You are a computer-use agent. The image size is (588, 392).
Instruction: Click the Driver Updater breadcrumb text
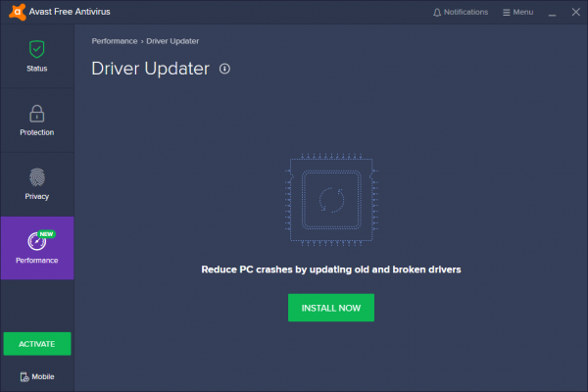pyautogui.click(x=172, y=41)
